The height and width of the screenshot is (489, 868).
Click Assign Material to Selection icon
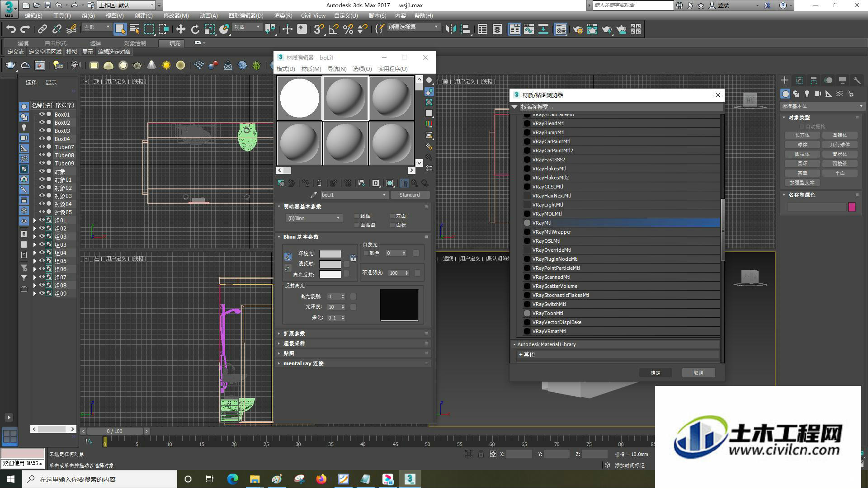pyautogui.click(x=306, y=183)
